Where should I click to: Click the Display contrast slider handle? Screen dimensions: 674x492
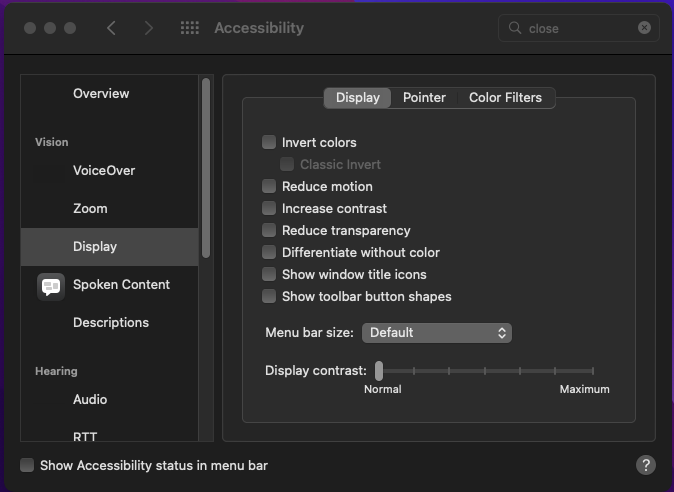379,370
